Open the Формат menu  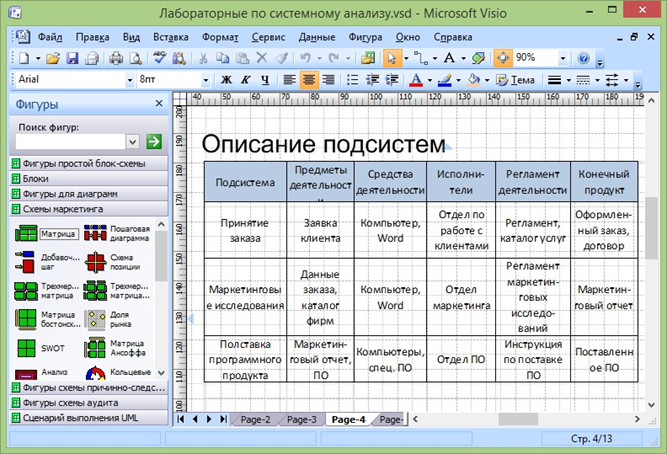(x=220, y=37)
